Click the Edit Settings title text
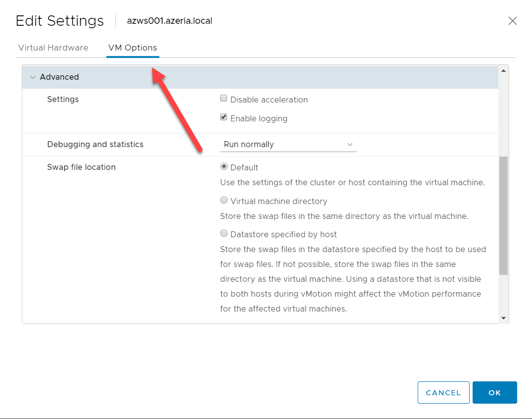The image size is (532, 419). [60, 21]
